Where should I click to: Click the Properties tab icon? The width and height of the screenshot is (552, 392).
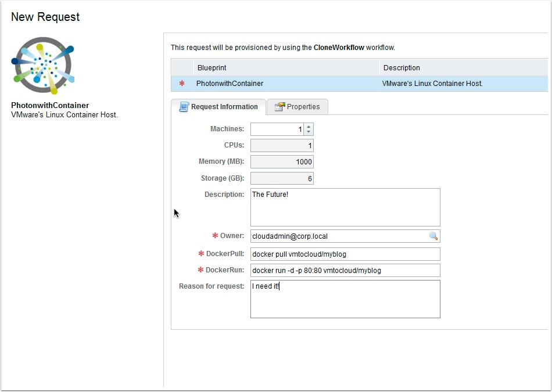coord(279,107)
